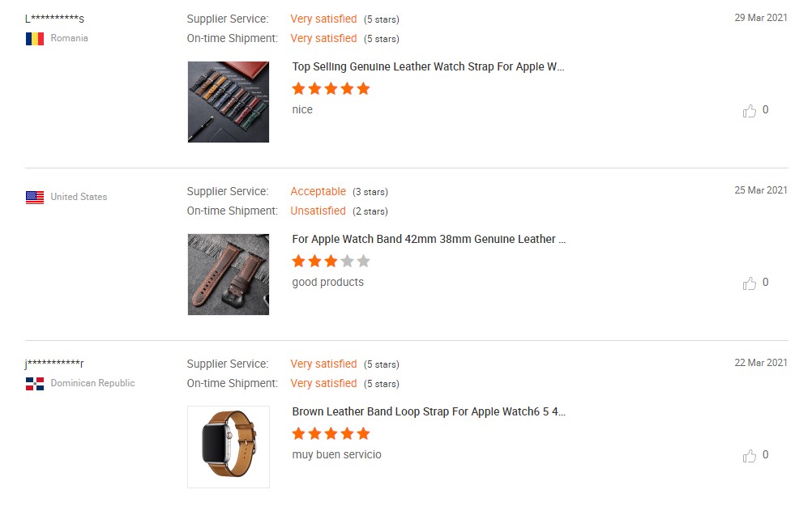The height and width of the screenshot is (511, 812).
Task: Click the five-star rating under Top Selling strap
Action: point(331,88)
